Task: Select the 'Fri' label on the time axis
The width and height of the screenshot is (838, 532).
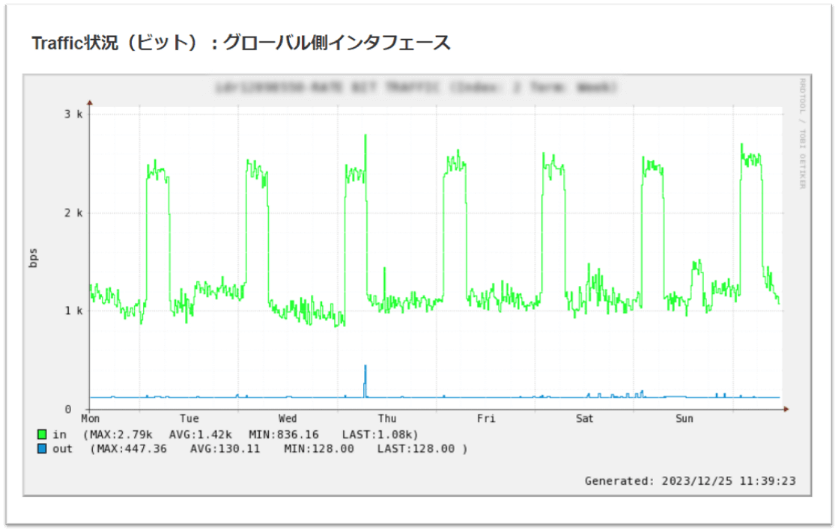Action: pyautogui.click(x=486, y=418)
